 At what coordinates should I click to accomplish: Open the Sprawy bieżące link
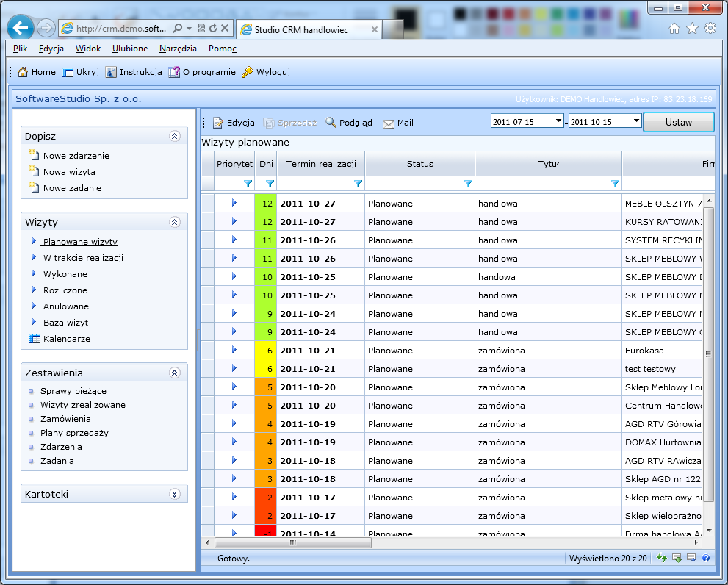73,391
